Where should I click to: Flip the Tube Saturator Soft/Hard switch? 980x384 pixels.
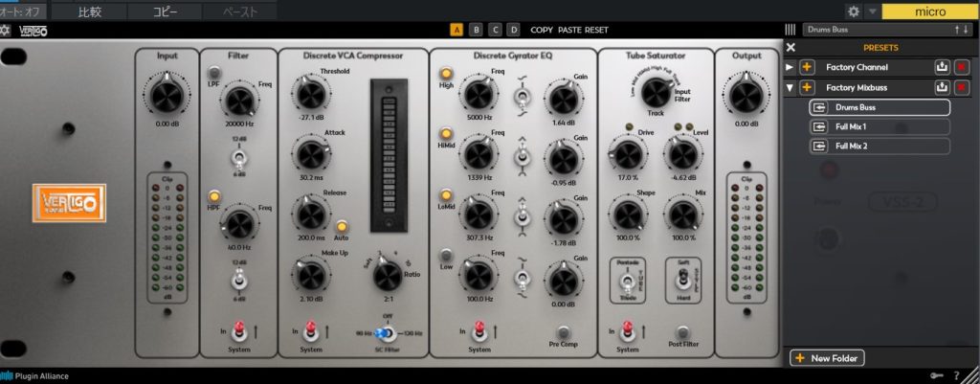coord(681,279)
